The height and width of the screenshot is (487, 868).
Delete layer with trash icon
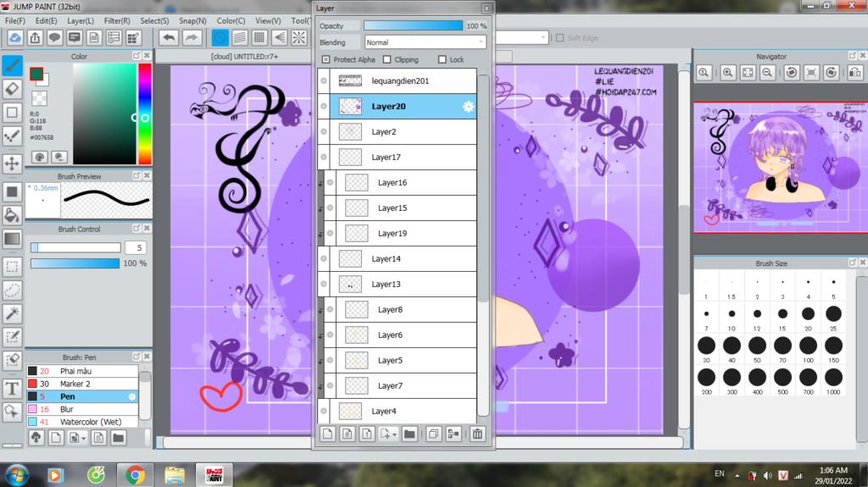tap(477, 434)
